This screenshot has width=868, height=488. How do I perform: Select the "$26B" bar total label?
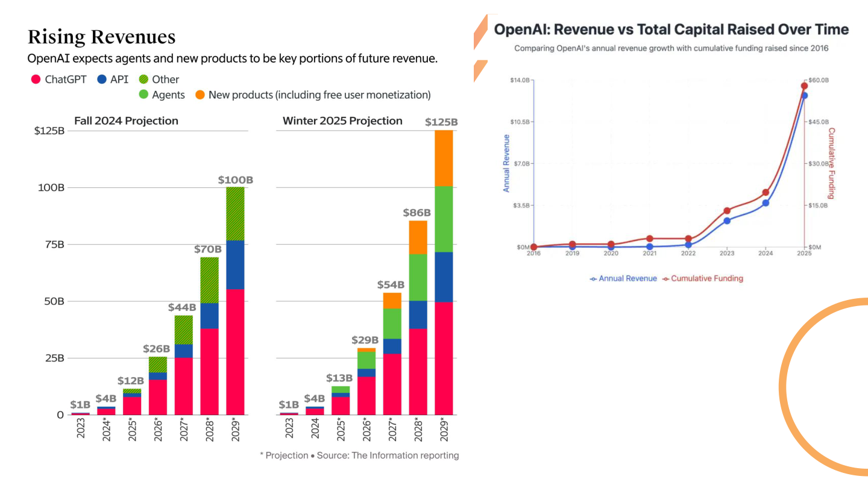157,349
